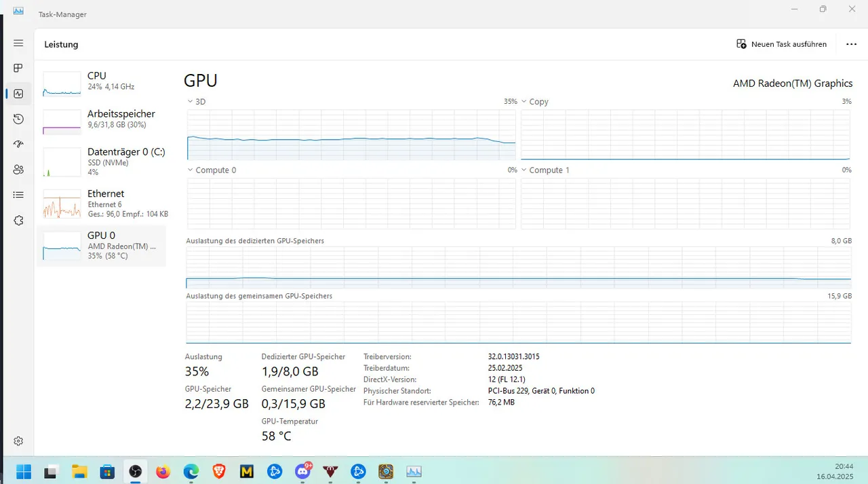
Task: Click the 3D engine usage graph
Action: pos(351,134)
